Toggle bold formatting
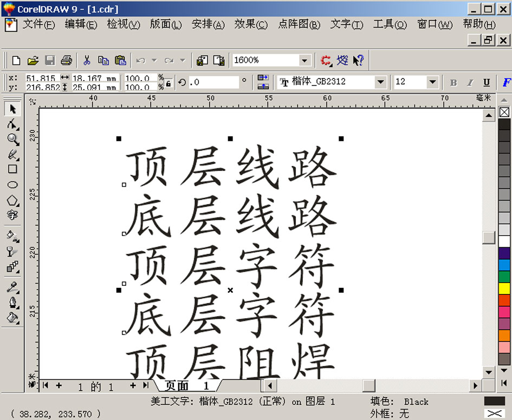 453,82
